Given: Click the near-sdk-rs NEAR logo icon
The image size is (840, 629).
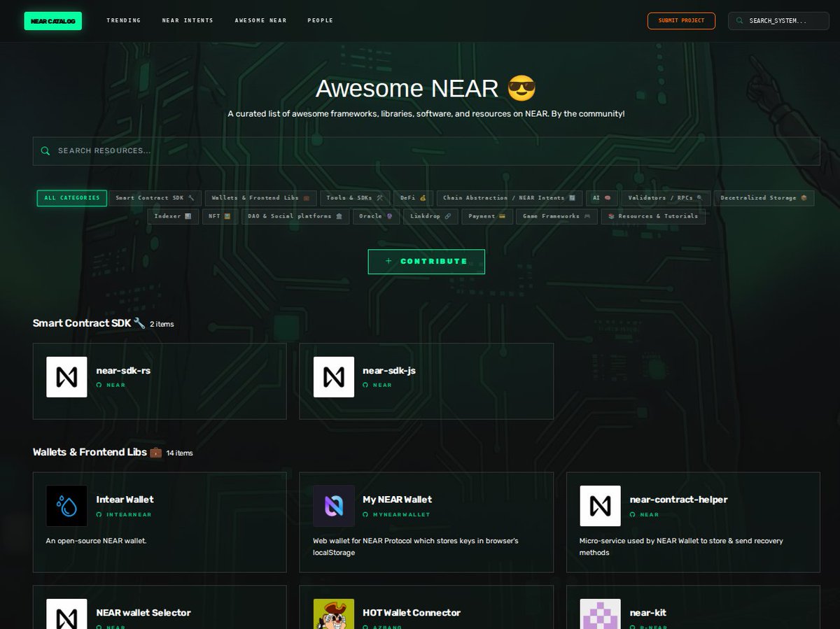Looking at the screenshot, I should point(66,377).
